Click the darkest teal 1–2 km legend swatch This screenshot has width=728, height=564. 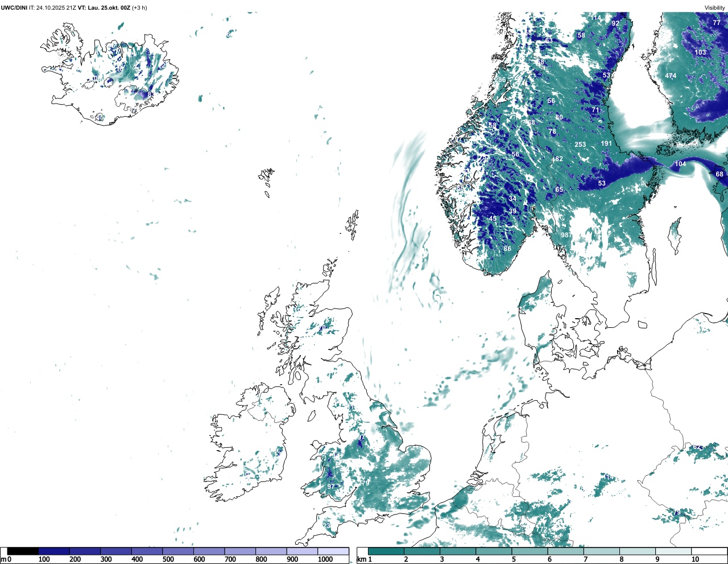point(386,551)
